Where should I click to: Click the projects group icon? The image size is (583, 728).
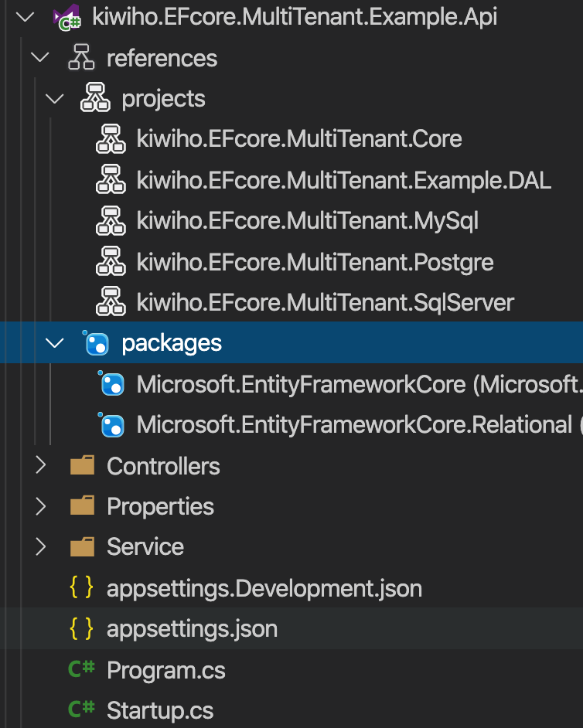tap(97, 99)
